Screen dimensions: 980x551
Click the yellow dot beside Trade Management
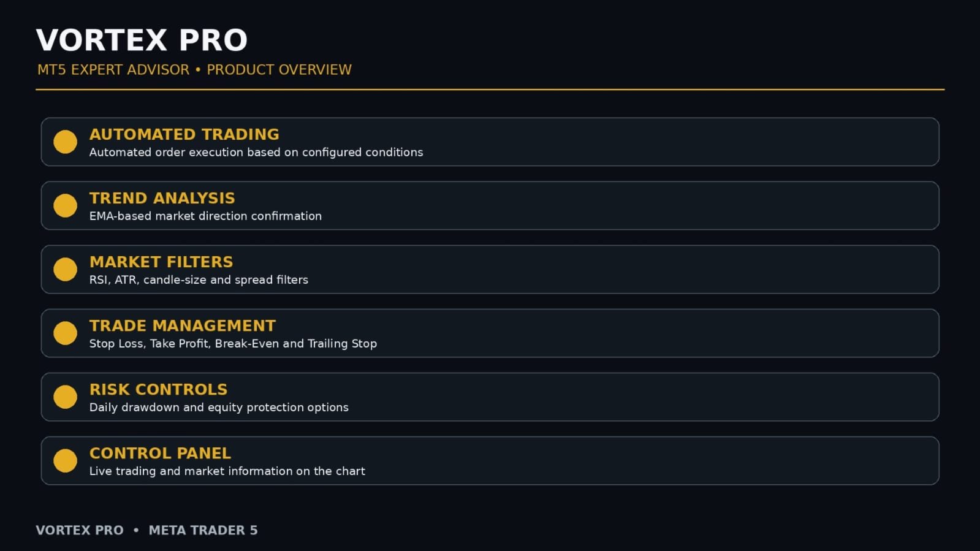tap(65, 333)
